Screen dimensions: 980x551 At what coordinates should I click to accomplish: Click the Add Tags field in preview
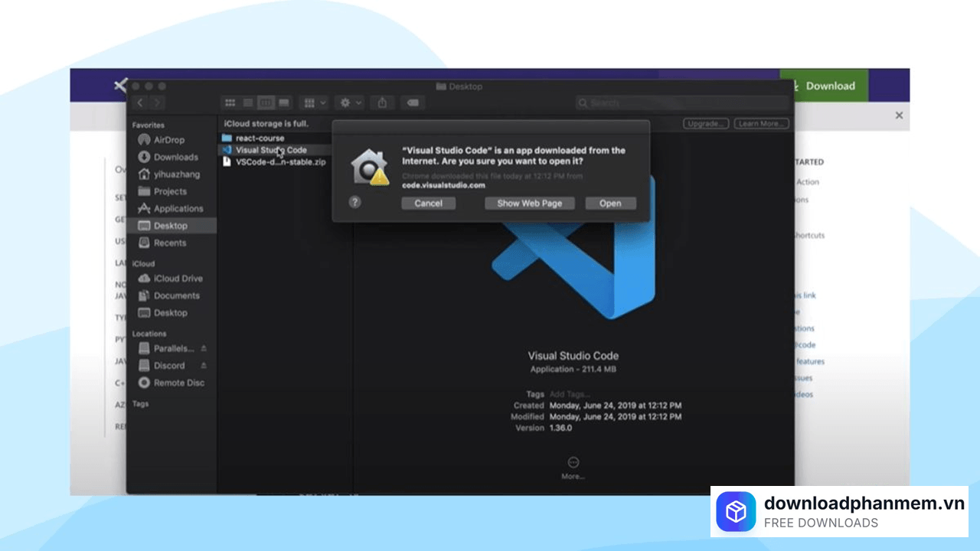570,394
